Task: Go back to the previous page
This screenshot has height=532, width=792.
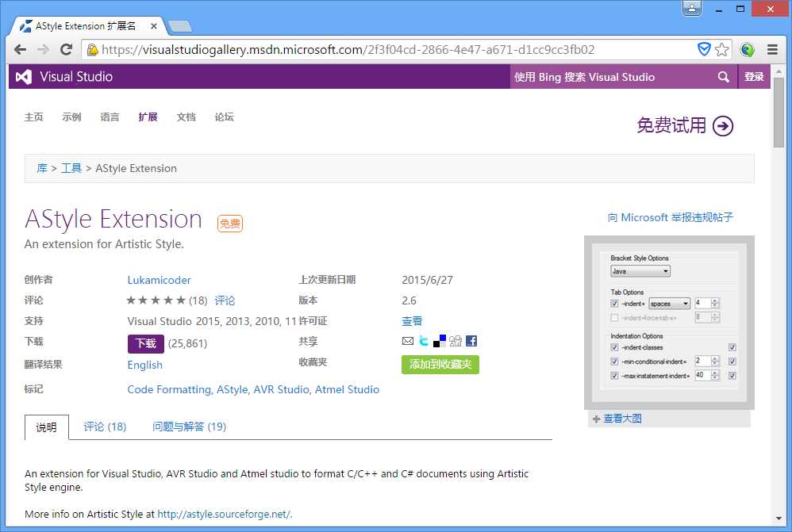Action: [x=20, y=49]
